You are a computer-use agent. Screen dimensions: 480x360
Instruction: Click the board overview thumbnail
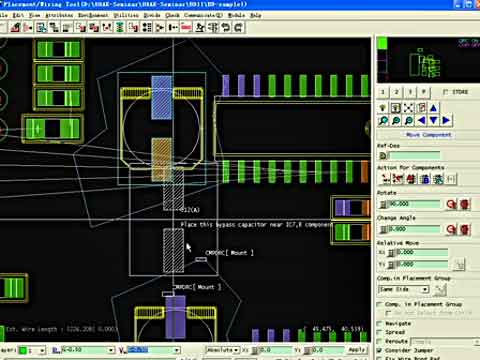[x=428, y=60]
